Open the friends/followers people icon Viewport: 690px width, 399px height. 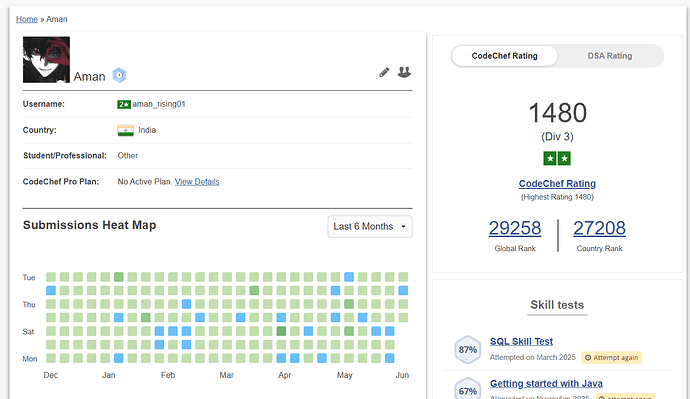(404, 72)
